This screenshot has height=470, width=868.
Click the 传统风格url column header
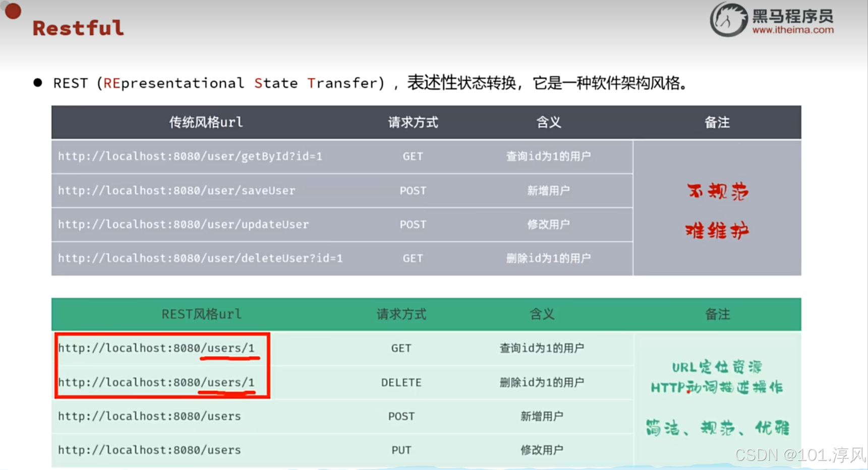click(206, 122)
